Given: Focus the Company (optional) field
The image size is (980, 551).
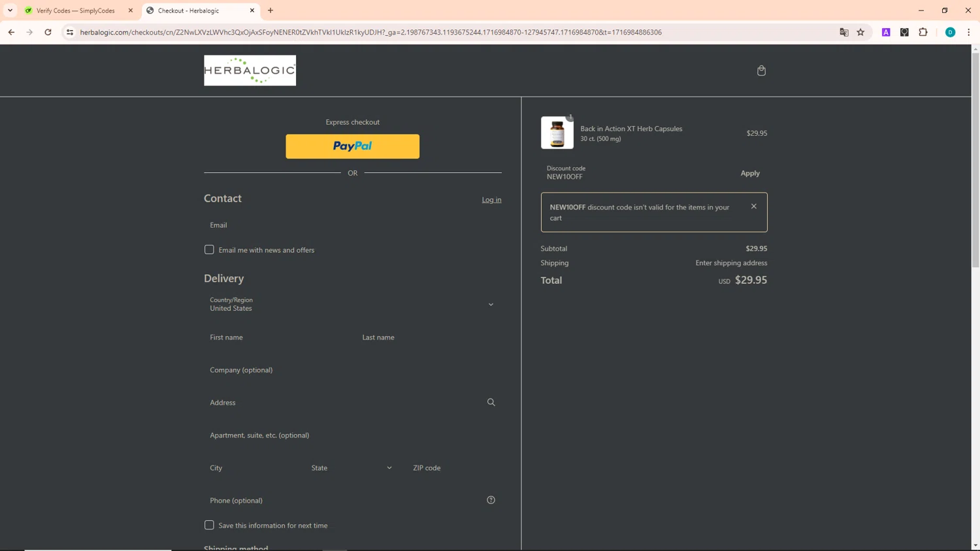Looking at the screenshot, I should click(x=353, y=370).
